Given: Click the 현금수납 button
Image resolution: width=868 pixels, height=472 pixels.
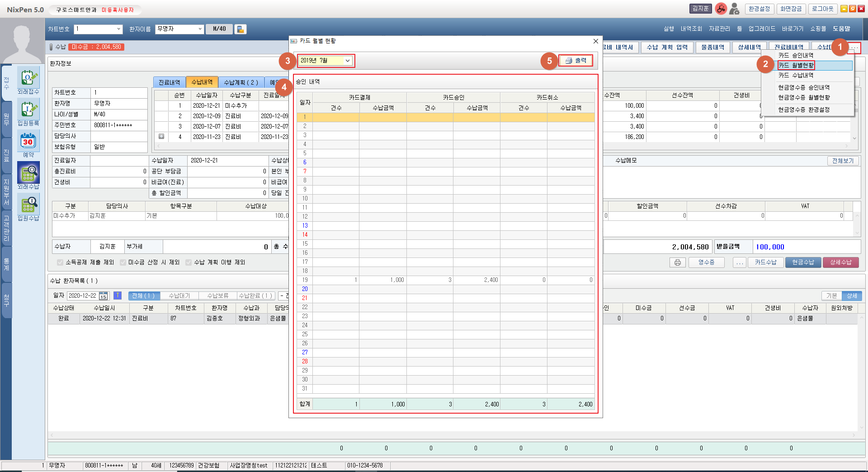Looking at the screenshot, I should tap(802, 262).
